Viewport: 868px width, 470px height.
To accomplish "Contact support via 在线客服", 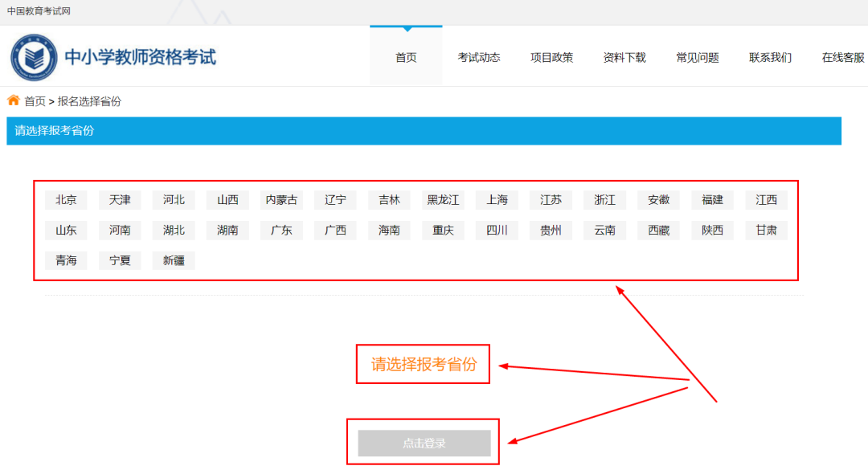I will pos(845,57).
